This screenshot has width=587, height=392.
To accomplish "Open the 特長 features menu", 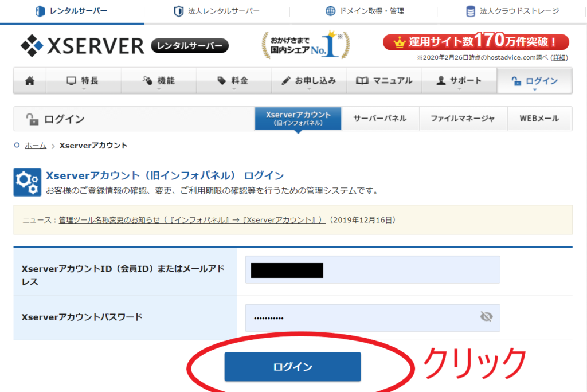I will coord(84,80).
